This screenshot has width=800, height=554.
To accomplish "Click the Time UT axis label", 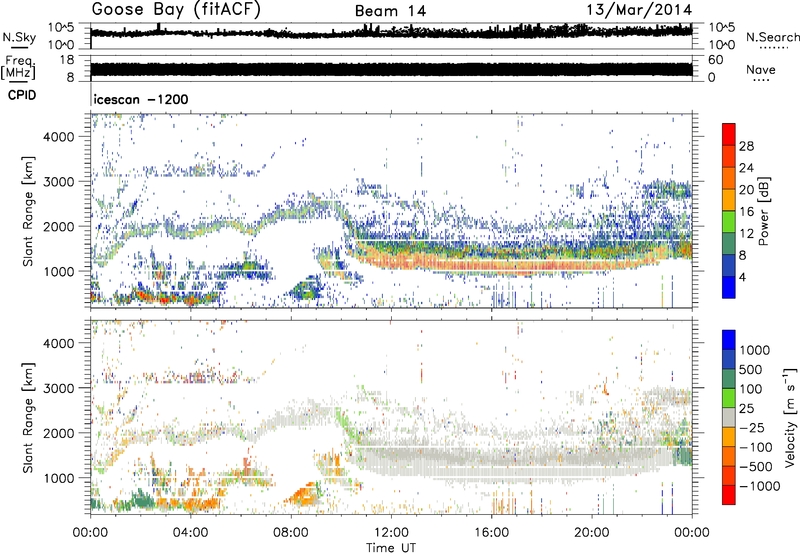I will (x=391, y=547).
